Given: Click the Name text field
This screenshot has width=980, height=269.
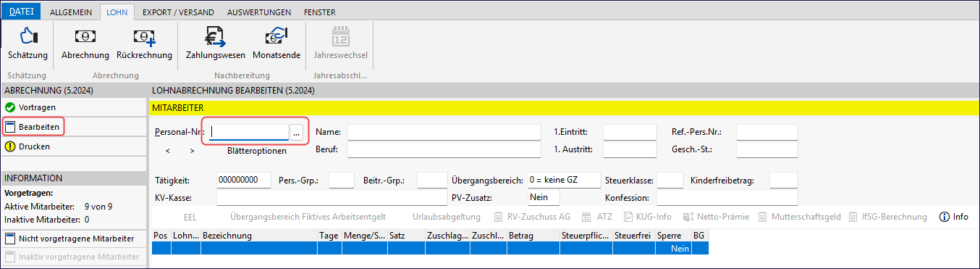Looking at the screenshot, I should coord(444,132).
